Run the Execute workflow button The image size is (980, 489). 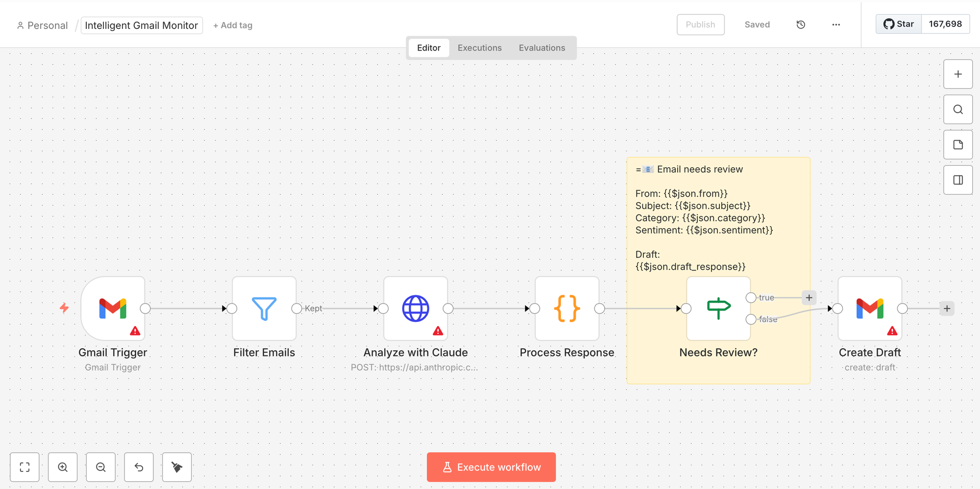(491, 467)
